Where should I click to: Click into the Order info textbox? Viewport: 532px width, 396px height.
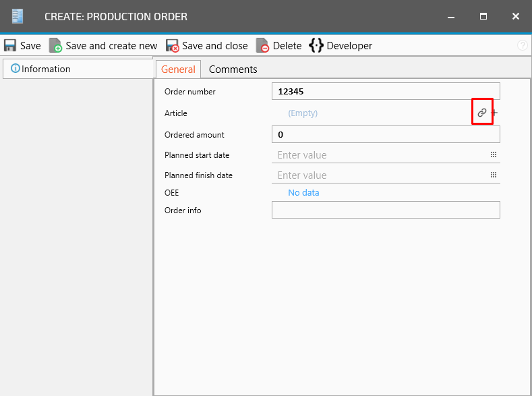tap(385, 210)
